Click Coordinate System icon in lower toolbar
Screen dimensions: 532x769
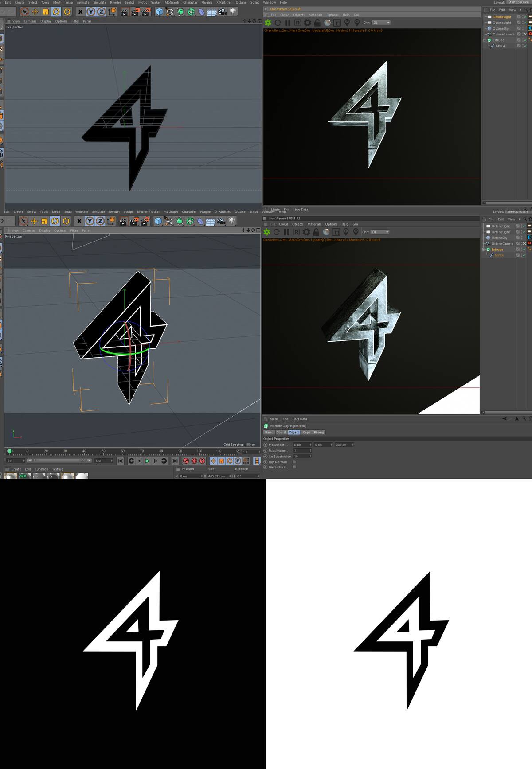tap(111, 221)
